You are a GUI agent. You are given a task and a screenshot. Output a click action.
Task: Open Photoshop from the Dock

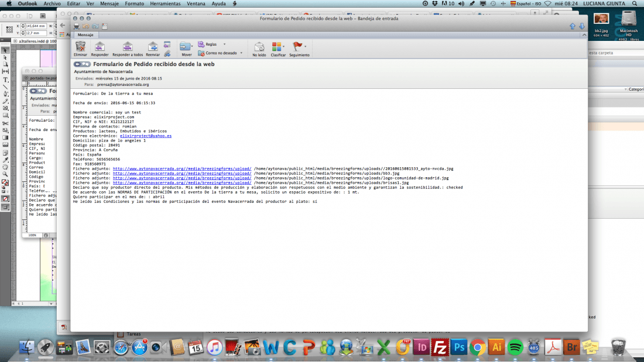click(459, 347)
